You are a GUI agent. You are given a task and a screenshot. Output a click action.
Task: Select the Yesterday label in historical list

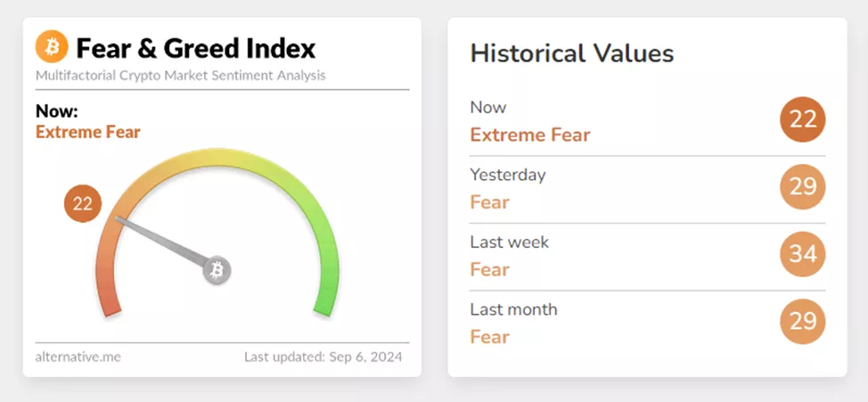508,175
